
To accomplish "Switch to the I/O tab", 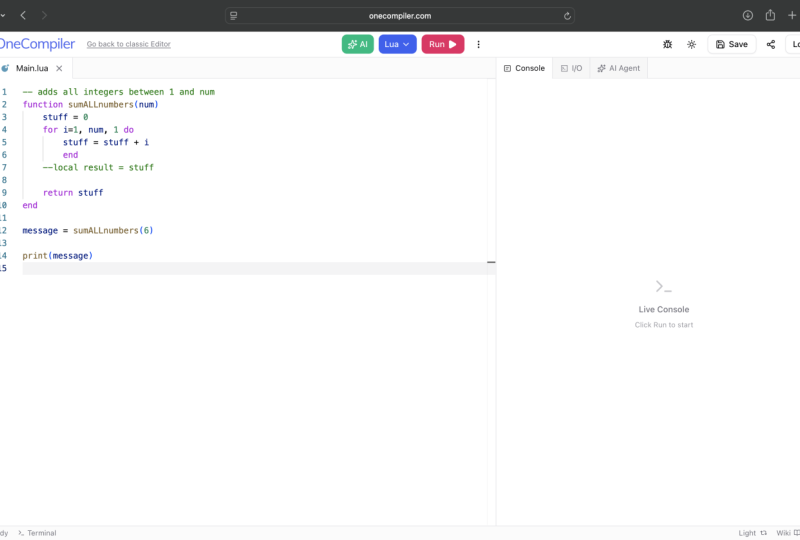I will [x=571, y=68].
